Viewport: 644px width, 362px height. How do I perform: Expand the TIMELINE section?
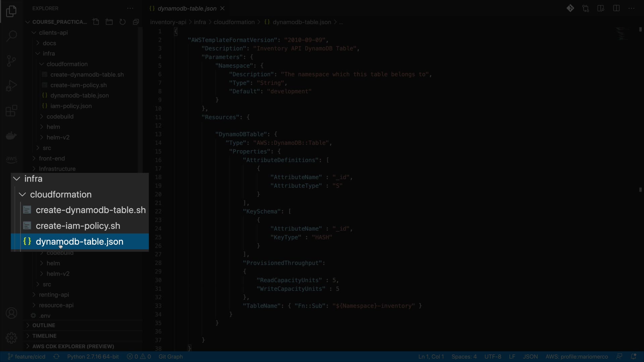click(44, 336)
